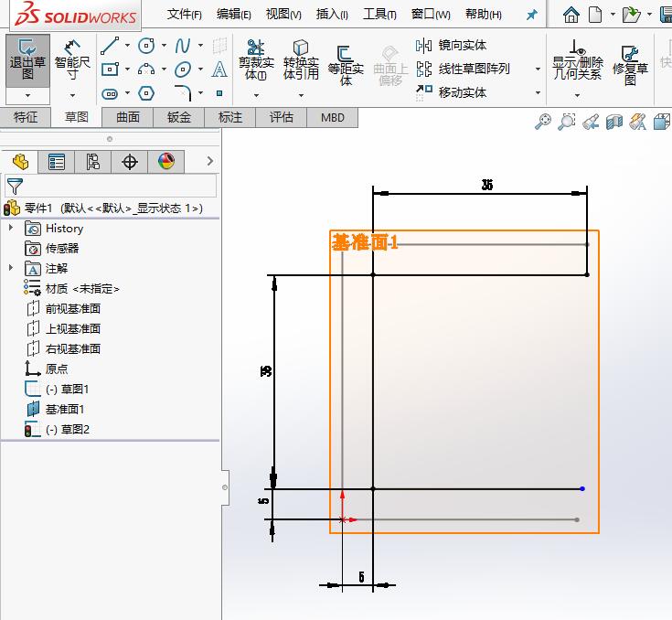Select the Polygon sketch tool
This screenshot has height=620, width=672.
[x=146, y=93]
